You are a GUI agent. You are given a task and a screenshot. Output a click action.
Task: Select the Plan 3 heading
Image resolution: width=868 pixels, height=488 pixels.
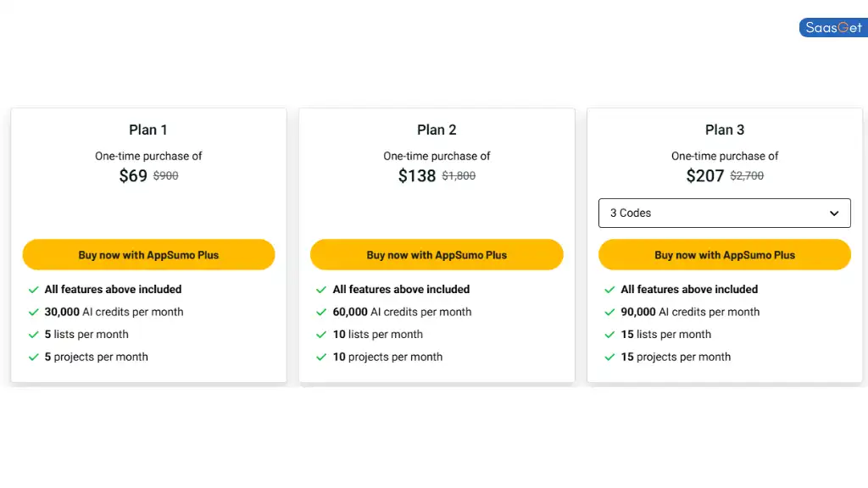pyautogui.click(x=725, y=130)
